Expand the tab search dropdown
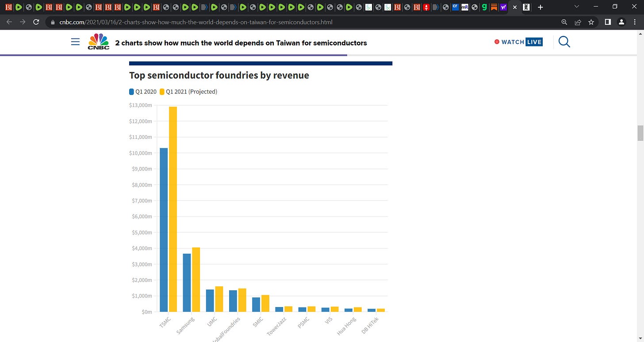Image resolution: width=644 pixels, height=342 pixels. point(576,7)
